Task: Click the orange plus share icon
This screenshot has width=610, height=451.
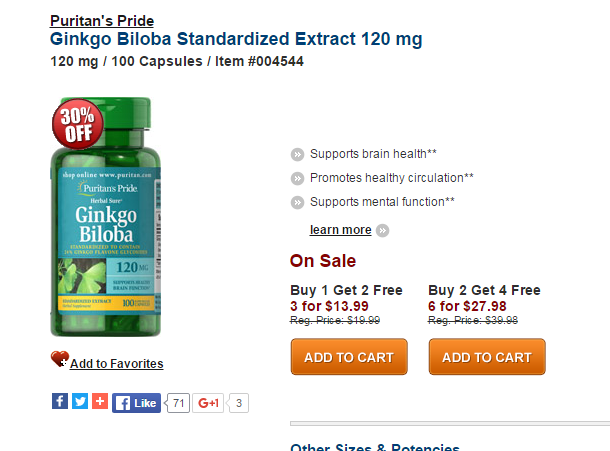Action: click(100, 401)
